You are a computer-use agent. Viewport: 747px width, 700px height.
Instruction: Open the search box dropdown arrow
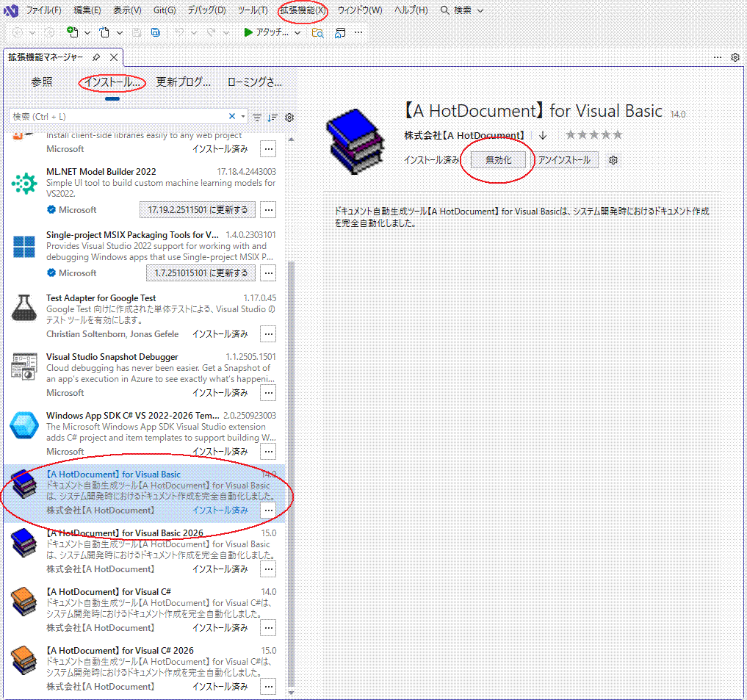coord(243,116)
